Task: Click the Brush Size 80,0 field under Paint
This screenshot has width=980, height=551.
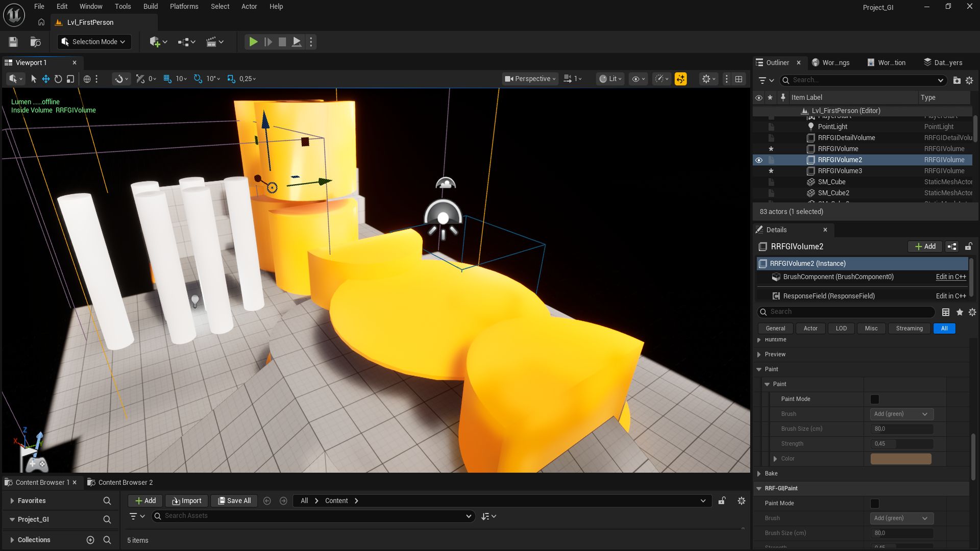Action: (x=901, y=429)
